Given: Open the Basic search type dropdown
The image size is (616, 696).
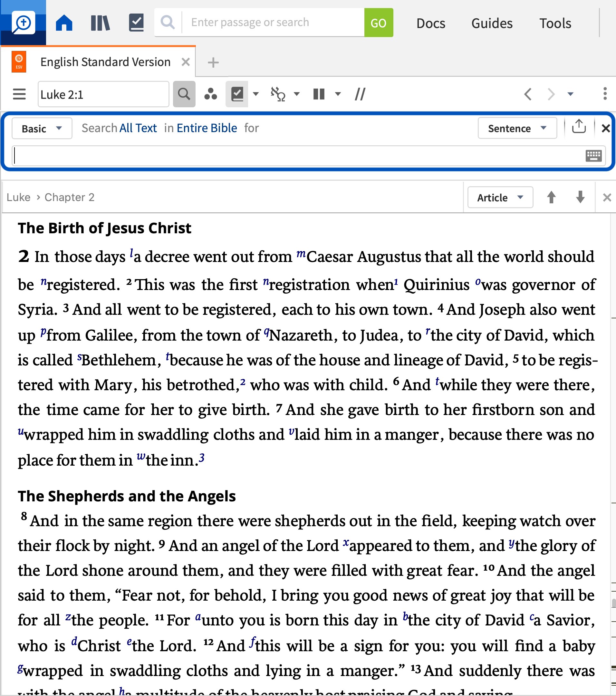Looking at the screenshot, I should click(42, 128).
